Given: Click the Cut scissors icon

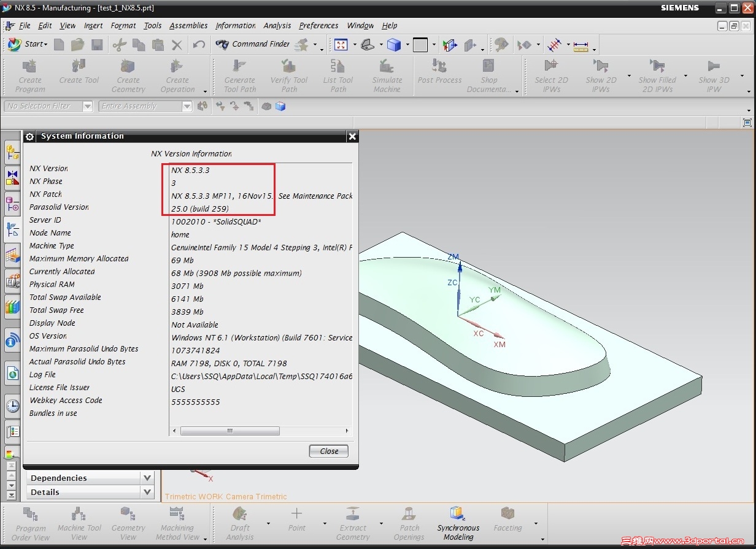Looking at the screenshot, I should 120,44.
